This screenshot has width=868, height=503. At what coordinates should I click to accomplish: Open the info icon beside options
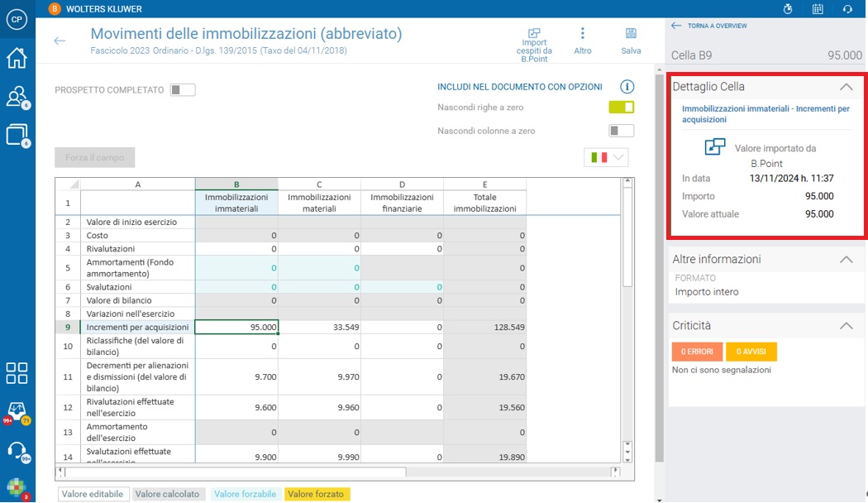click(x=627, y=87)
